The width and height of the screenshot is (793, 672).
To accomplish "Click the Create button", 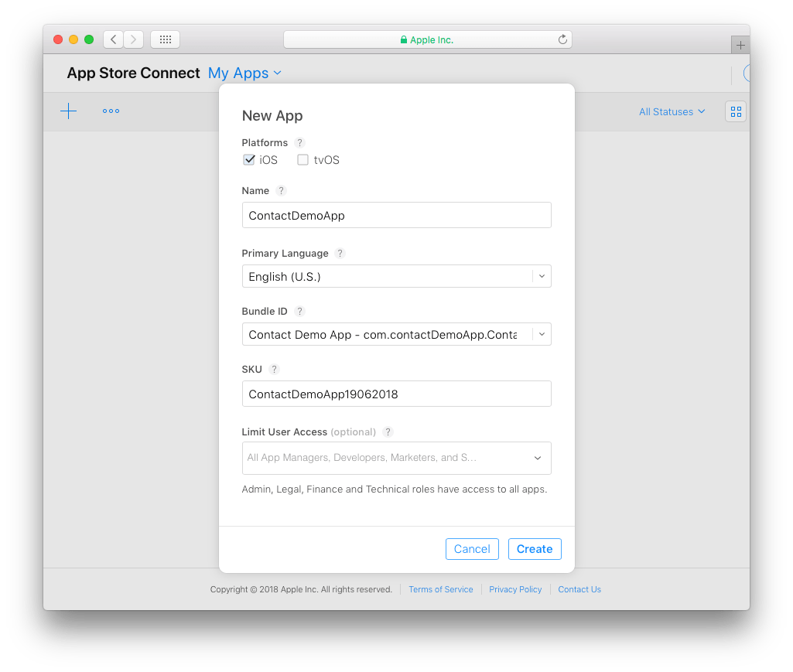I will click(535, 548).
